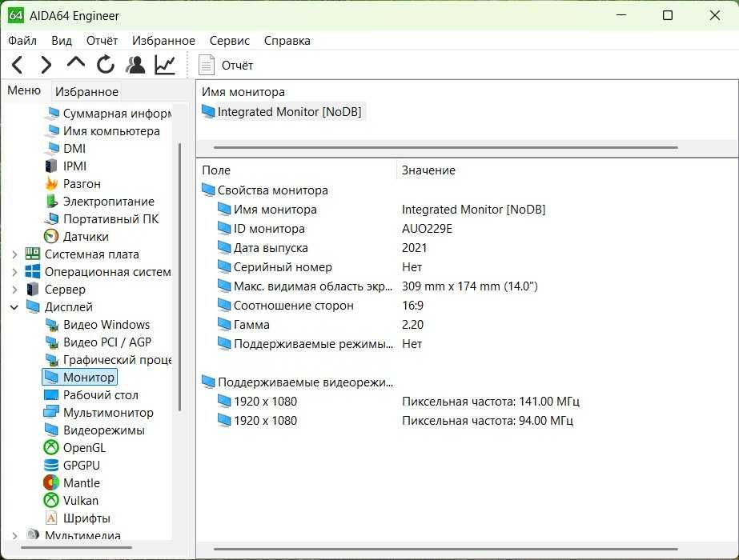The width and height of the screenshot is (739, 560).
Task: Click the dual-screen icon next to Мультимонитор
Action: (x=51, y=413)
